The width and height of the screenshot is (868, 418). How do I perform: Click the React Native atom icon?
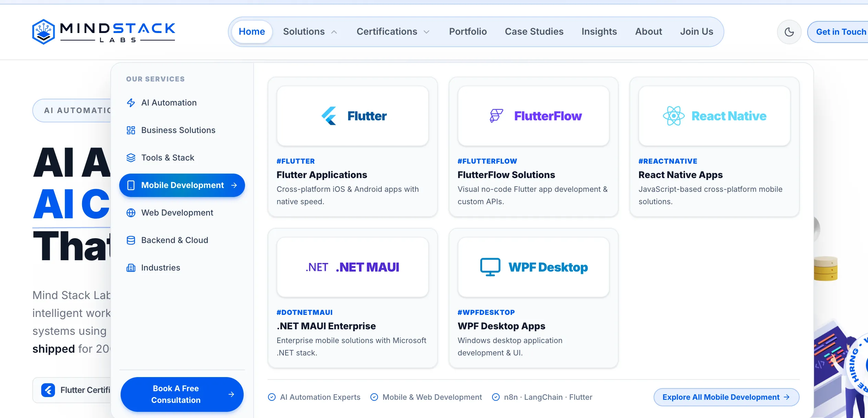(674, 116)
